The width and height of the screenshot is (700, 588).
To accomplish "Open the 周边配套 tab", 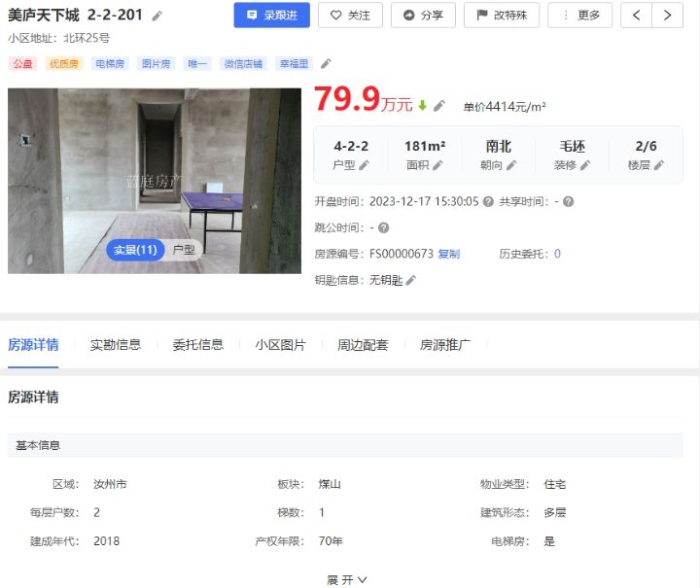I will tap(363, 344).
